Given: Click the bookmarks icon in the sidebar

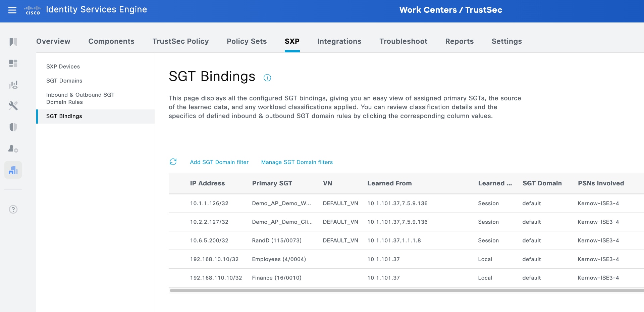Looking at the screenshot, I should [13, 42].
